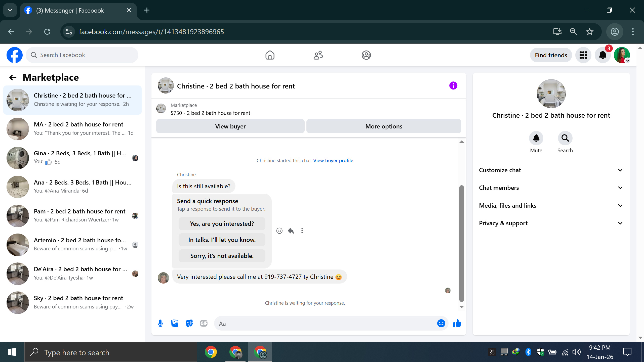Click the chat scrollbar thumb

coord(461,243)
